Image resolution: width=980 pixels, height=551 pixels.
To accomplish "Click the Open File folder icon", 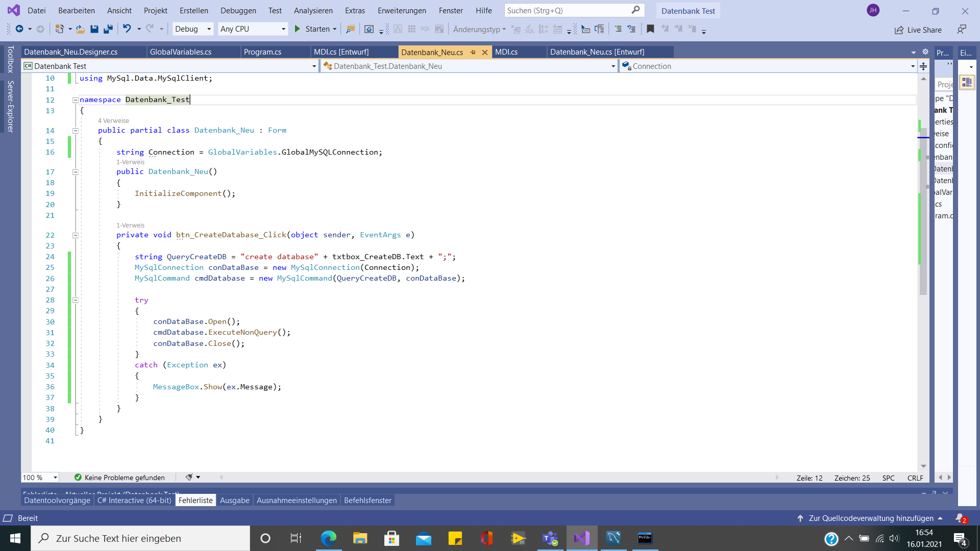I will [80, 29].
